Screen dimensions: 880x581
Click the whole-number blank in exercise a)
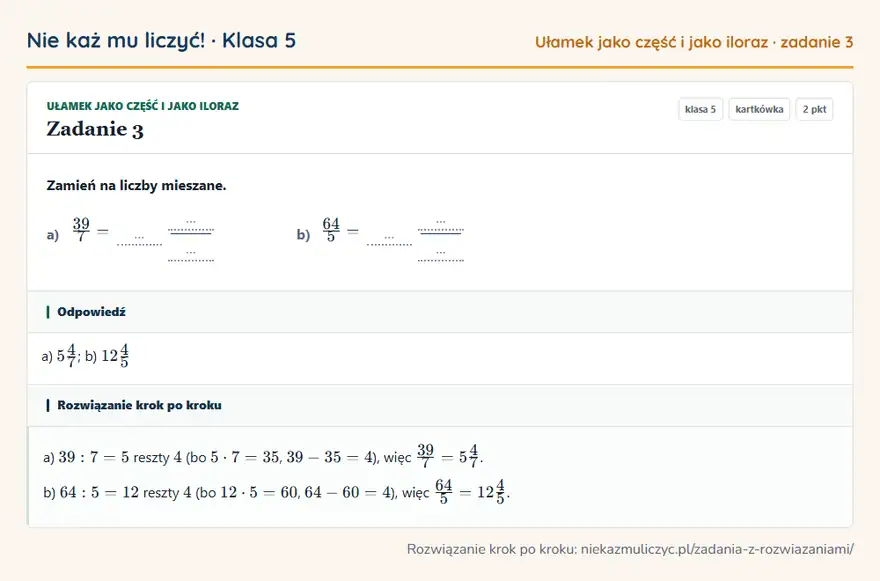point(139,241)
